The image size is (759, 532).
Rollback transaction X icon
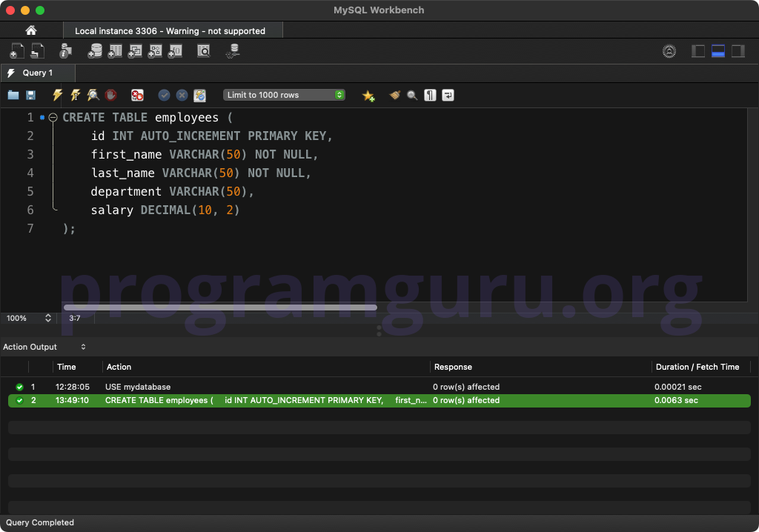(182, 95)
